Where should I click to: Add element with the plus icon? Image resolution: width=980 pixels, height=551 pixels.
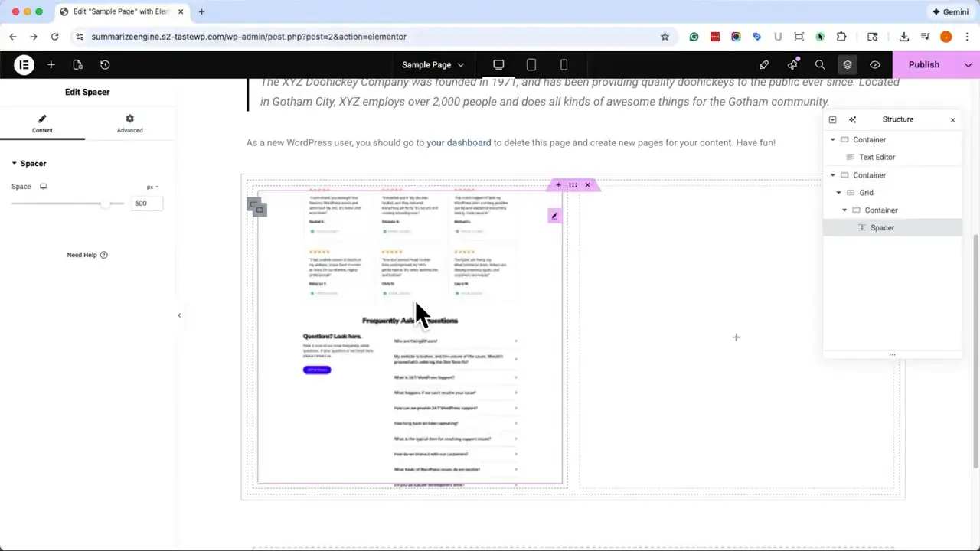pos(51,65)
